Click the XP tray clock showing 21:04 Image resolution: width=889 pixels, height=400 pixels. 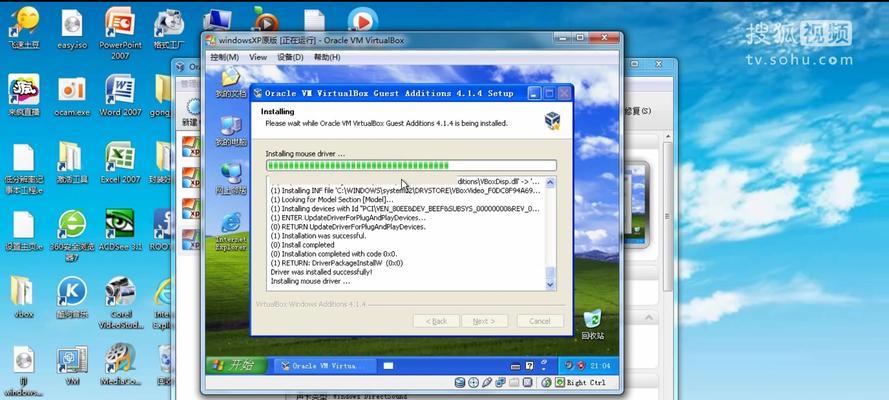[x=600, y=366]
